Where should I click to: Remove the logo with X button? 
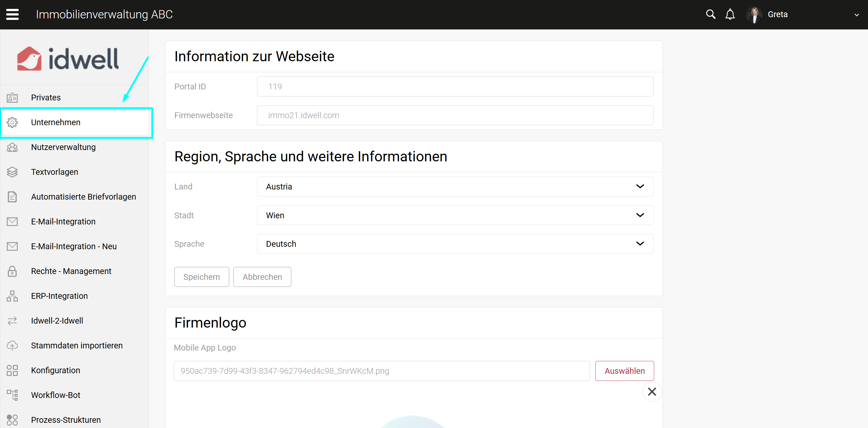pyautogui.click(x=652, y=392)
